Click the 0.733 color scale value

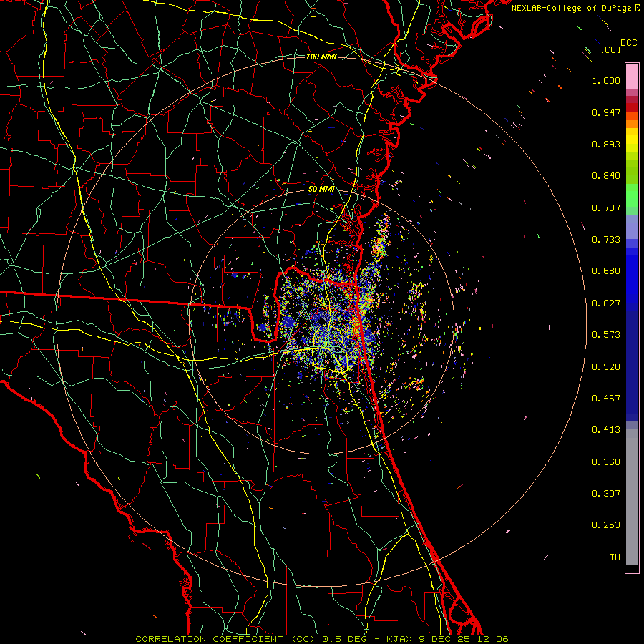[606, 240]
